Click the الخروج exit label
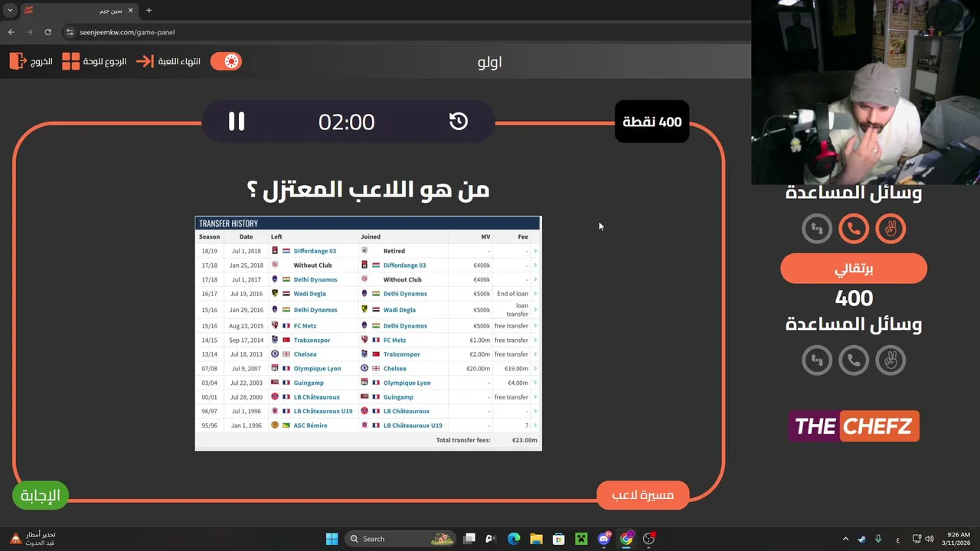The image size is (980, 551). (x=42, y=61)
